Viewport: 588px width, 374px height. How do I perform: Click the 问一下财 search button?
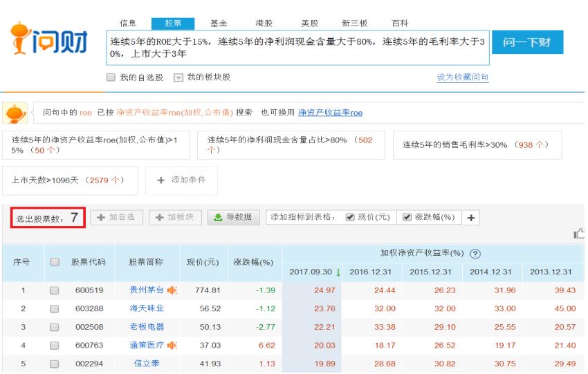527,42
